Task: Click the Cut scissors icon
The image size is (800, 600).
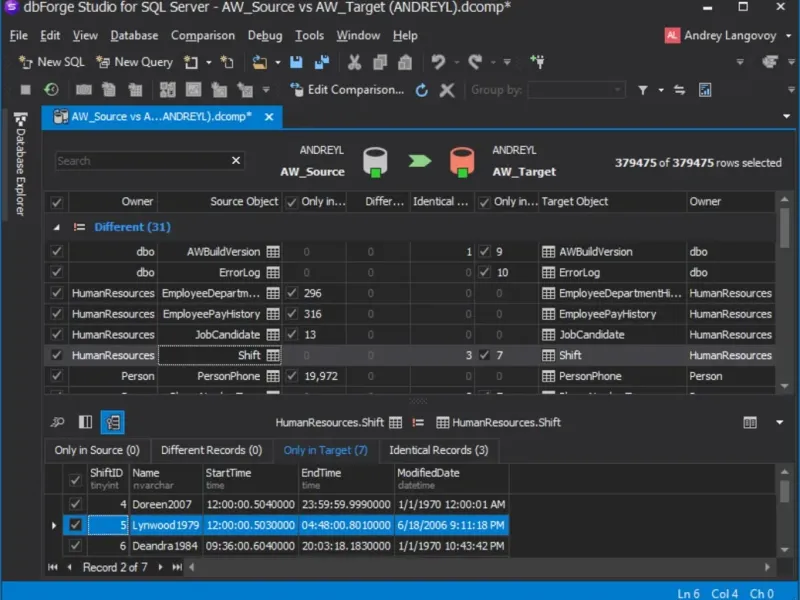Action: (354, 62)
